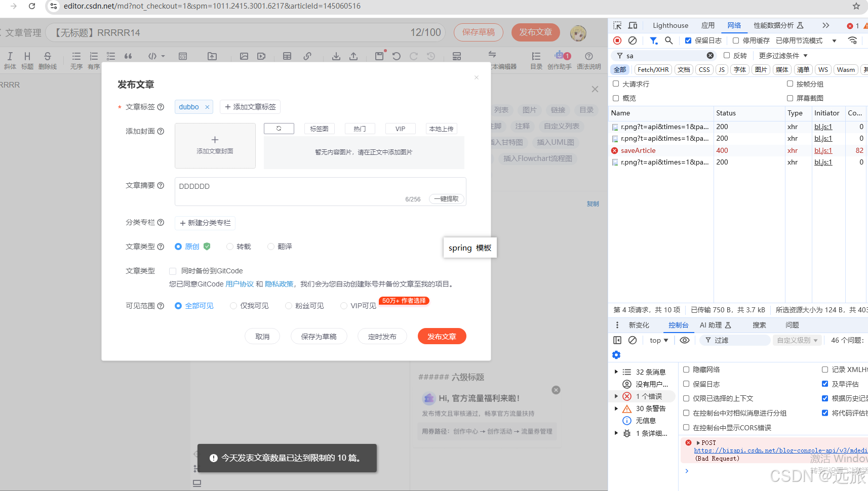Click the article summary text area
Image resolution: width=868 pixels, height=491 pixels.
coord(320,191)
